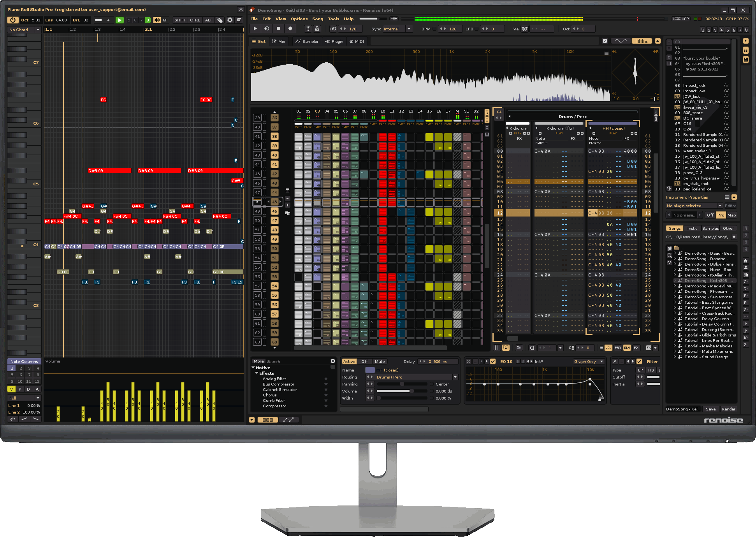This screenshot has width=756, height=537.
Task: Adjust the track Volume slider
Action: pyautogui.click(x=402, y=391)
